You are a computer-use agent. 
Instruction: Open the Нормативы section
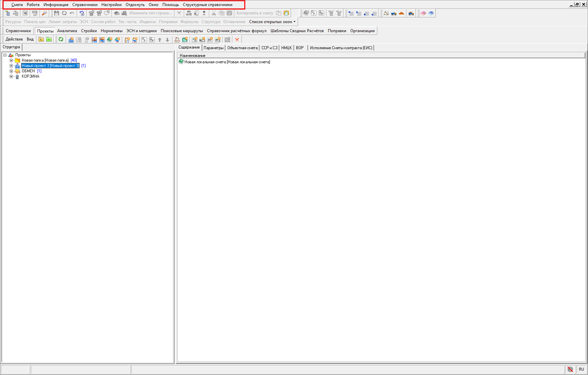click(x=112, y=31)
